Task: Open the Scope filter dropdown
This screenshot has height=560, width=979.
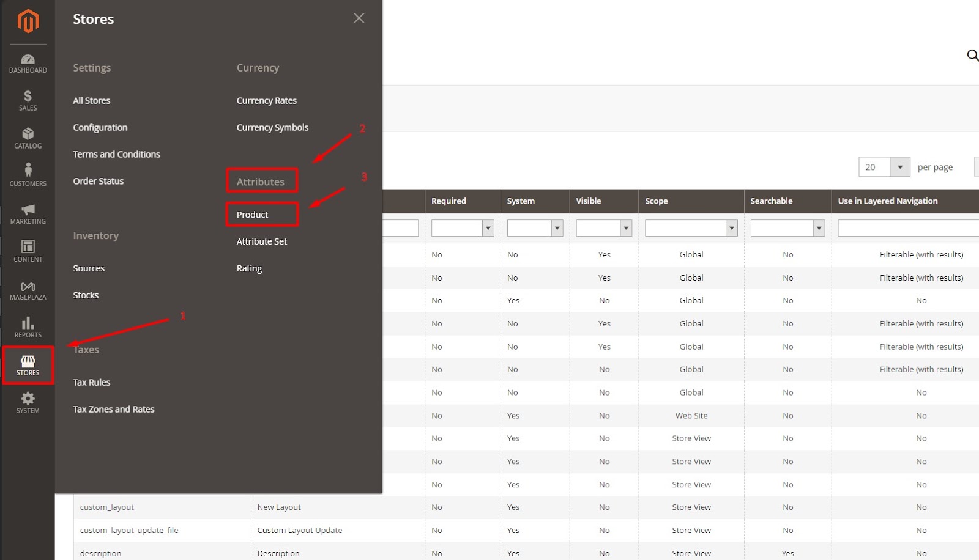Action: pyautogui.click(x=691, y=227)
